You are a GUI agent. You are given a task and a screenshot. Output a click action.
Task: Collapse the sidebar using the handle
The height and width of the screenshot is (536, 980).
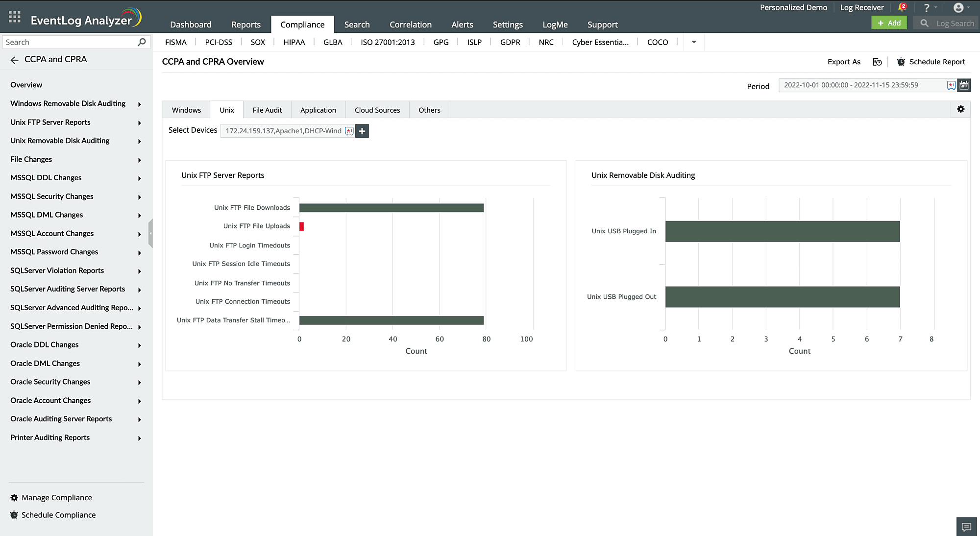point(150,233)
